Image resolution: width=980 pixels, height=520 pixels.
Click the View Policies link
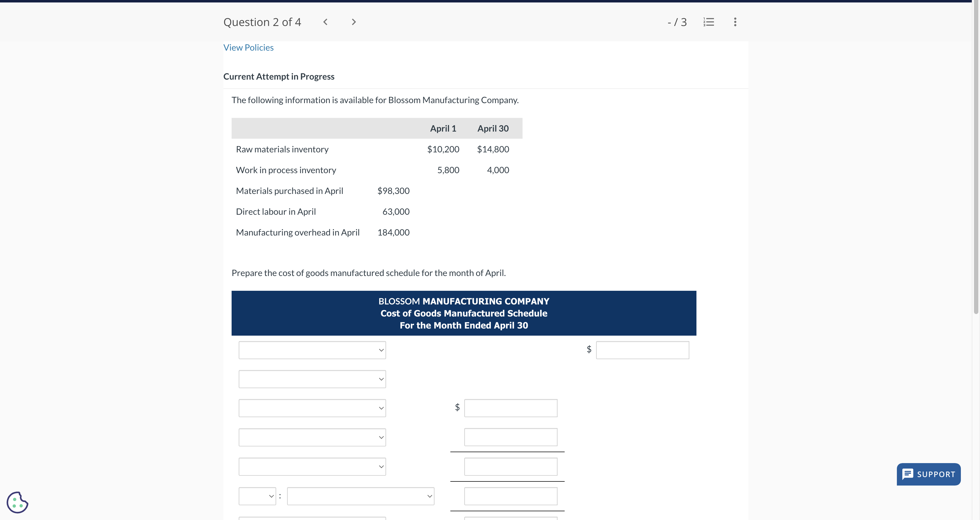[x=248, y=47]
